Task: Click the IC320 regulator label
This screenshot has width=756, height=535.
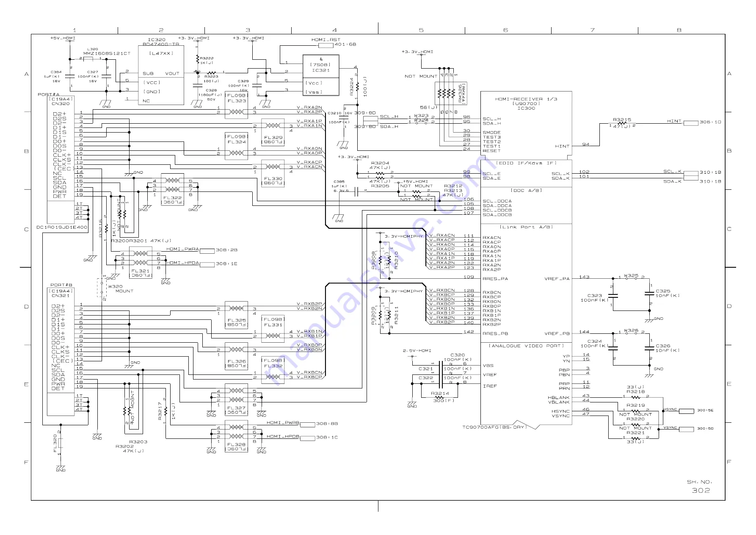Action: [x=157, y=39]
